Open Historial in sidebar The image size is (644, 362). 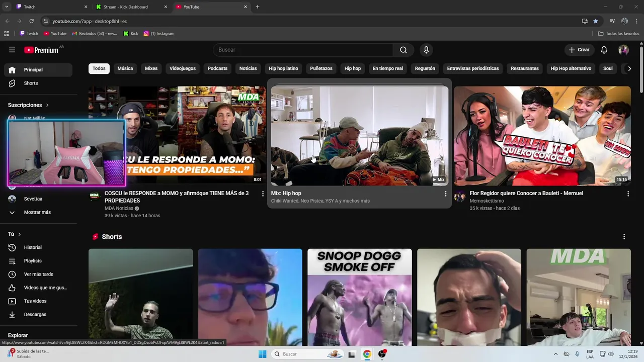[38, 247]
